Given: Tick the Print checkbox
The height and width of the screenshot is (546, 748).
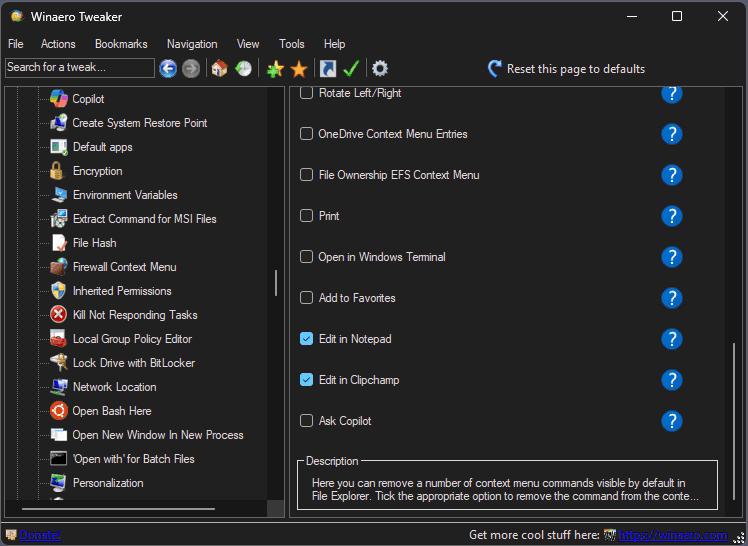Looking at the screenshot, I should click(x=306, y=216).
